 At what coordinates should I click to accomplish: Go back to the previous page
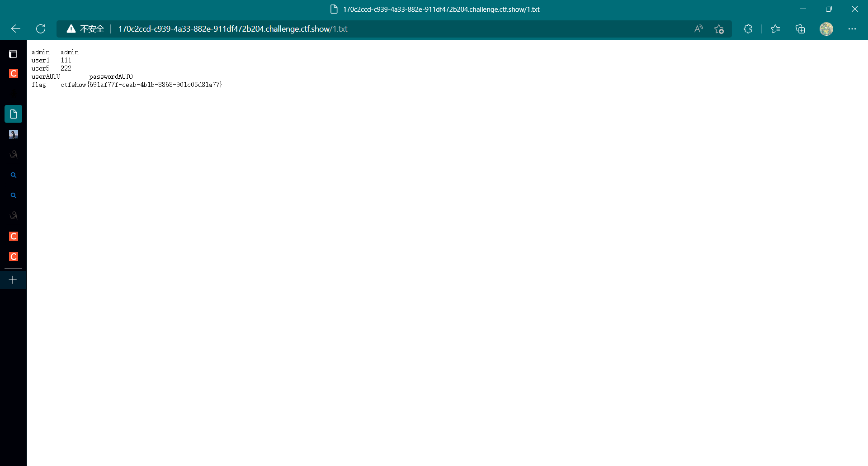(x=16, y=29)
